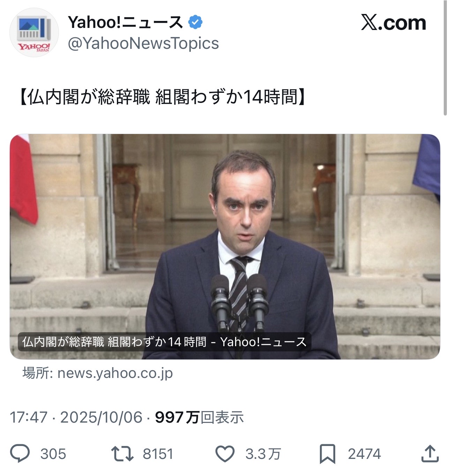This screenshot has height=476, width=450.
Task: Open the Yahoo!ニュース account name
Action: (125, 22)
